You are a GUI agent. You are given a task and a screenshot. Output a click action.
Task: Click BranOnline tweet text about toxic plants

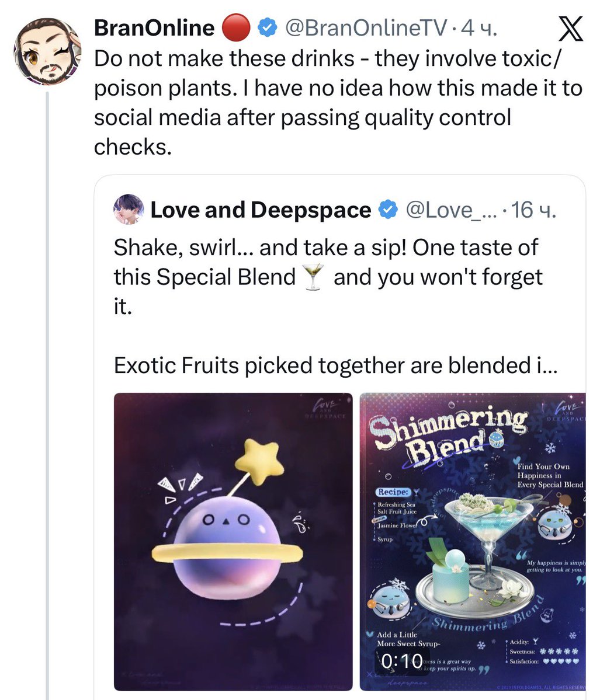click(338, 103)
